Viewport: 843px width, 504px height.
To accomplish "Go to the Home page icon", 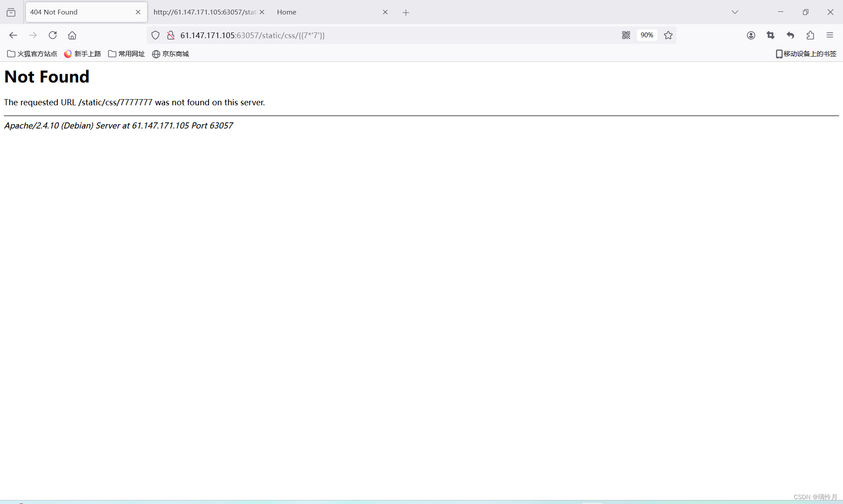I will click(x=72, y=35).
